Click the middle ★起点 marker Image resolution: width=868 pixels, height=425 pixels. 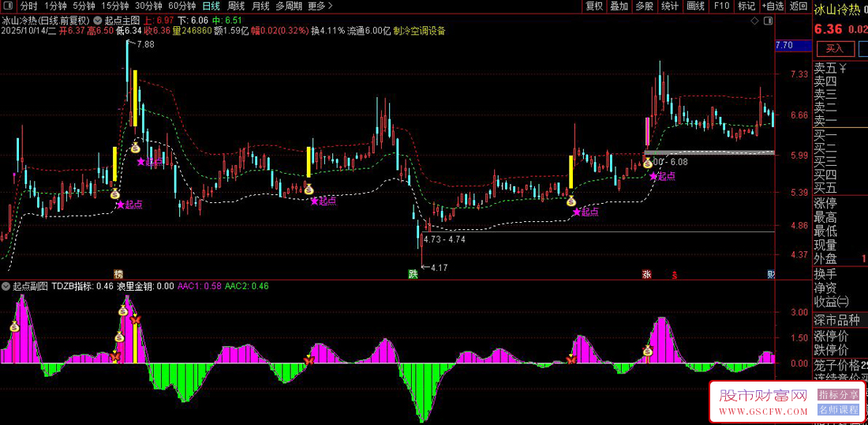324,201
